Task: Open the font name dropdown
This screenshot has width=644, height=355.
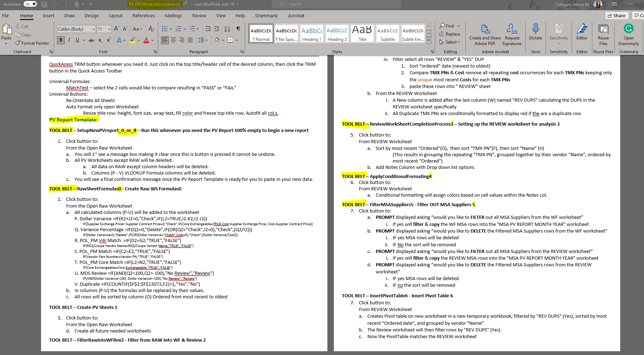Action: click(94, 29)
